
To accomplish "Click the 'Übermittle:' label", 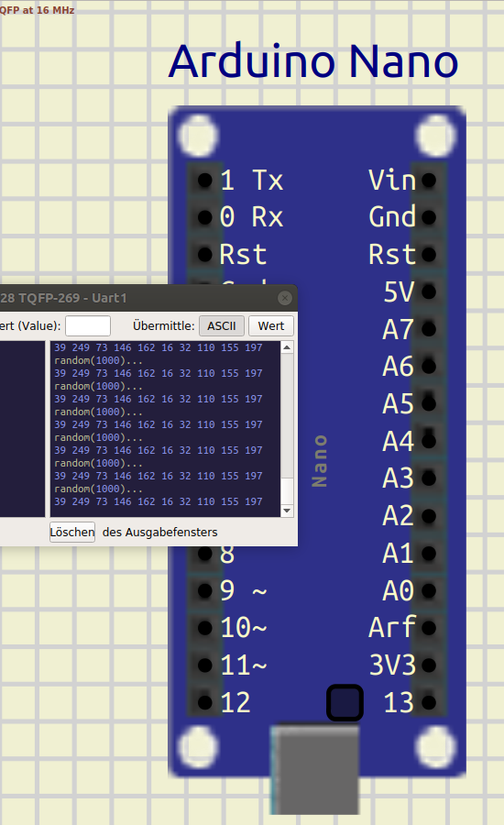I will click(164, 325).
